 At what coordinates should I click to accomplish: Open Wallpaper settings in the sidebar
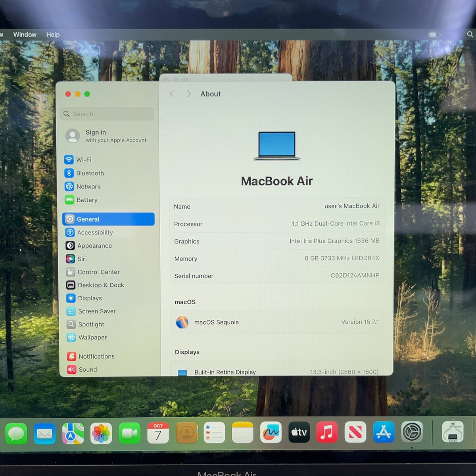110,338
